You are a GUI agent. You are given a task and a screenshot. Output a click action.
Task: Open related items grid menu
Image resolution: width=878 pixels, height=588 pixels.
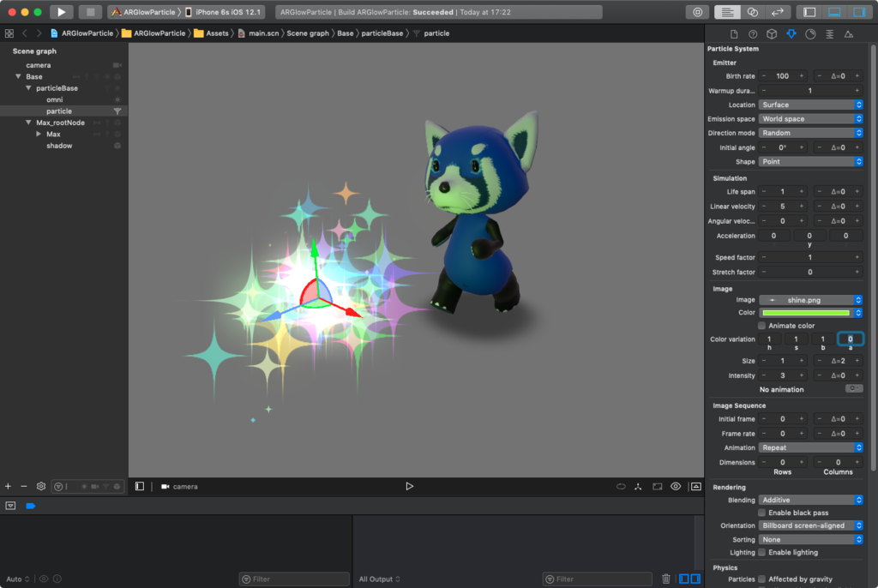click(x=9, y=33)
